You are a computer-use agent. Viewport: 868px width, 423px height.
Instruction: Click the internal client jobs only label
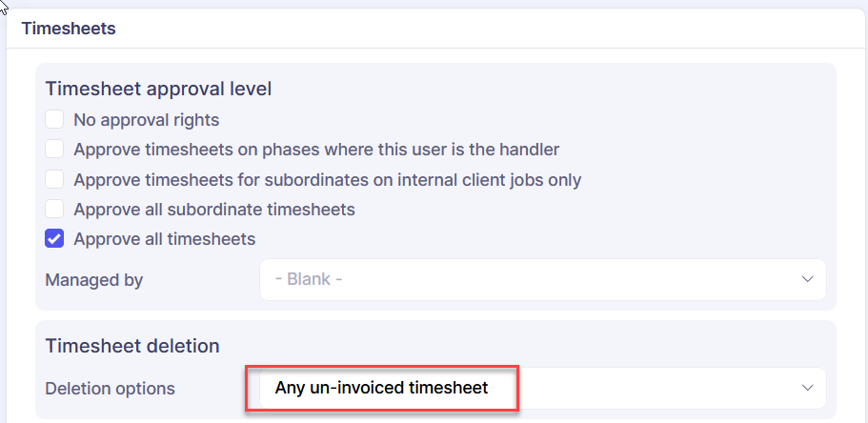click(327, 179)
